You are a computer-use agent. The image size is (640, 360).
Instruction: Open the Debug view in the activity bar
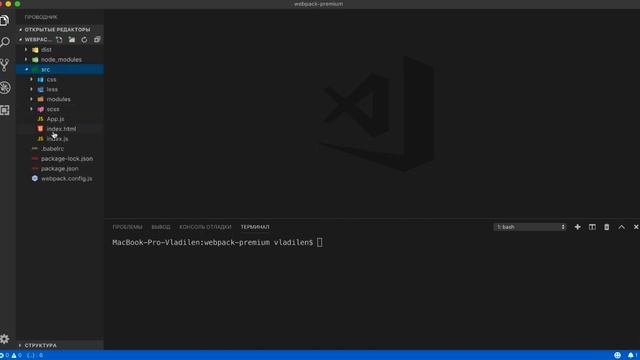coord(5,87)
